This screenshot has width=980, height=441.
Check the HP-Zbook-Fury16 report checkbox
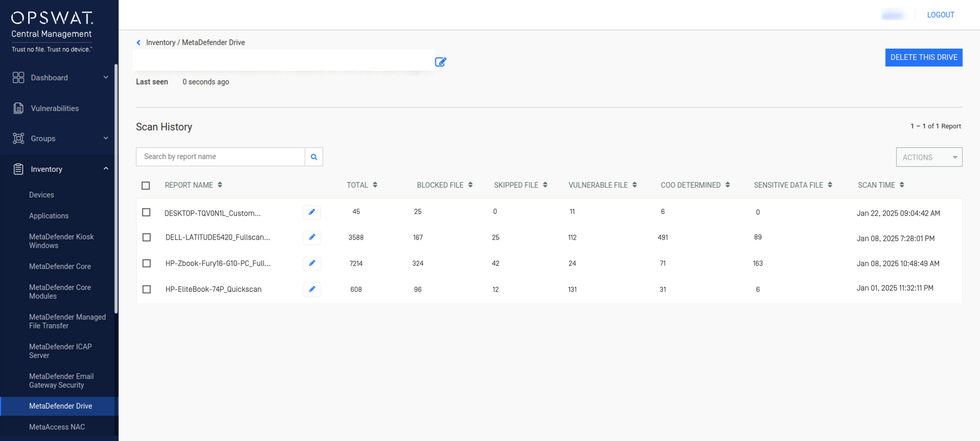[x=147, y=263]
